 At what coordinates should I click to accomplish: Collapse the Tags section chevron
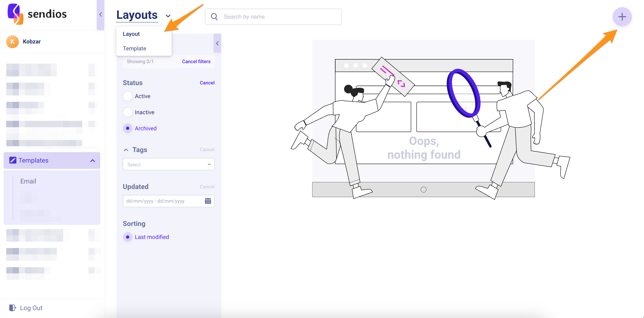126,150
